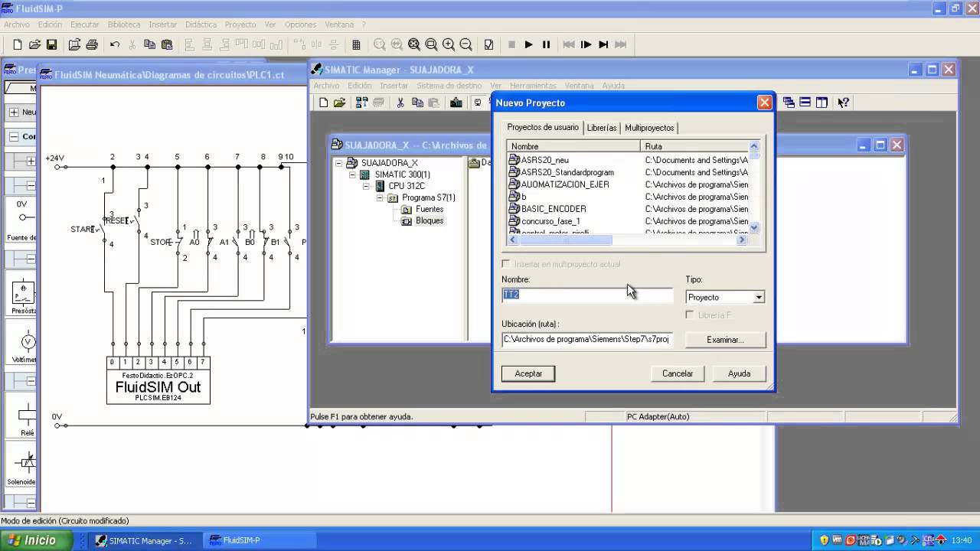The image size is (980, 551).
Task: Click Nombre column header in project list
Action: tap(573, 146)
